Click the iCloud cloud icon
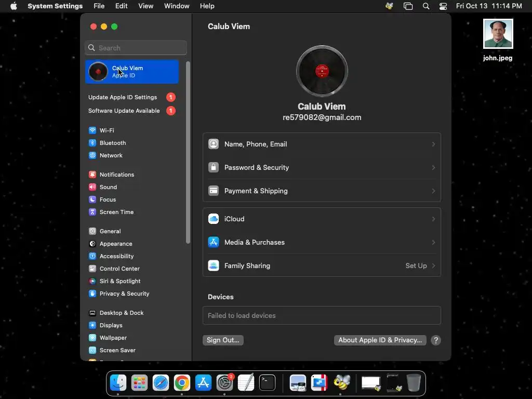This screenshot has height=399, width=532. [x=214, y=219]
